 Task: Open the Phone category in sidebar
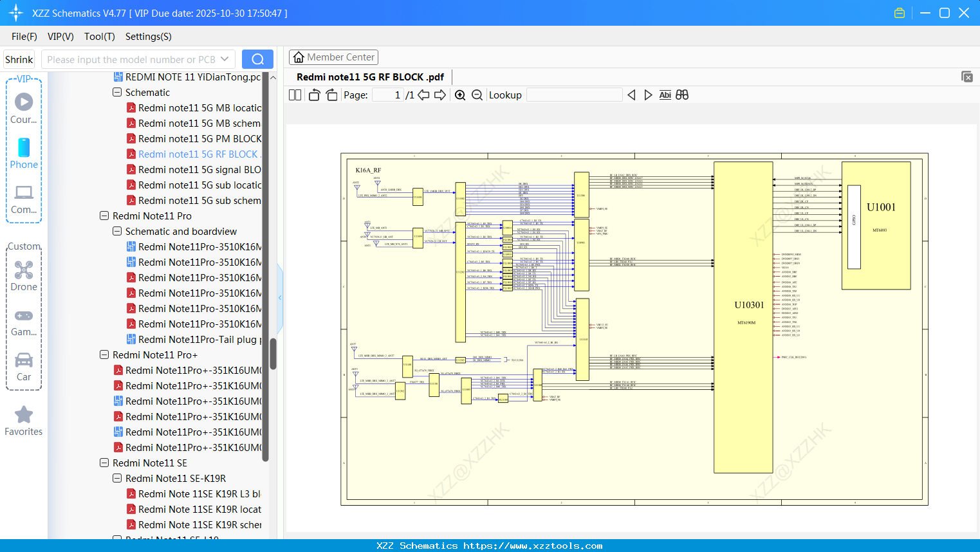[24, 153]
